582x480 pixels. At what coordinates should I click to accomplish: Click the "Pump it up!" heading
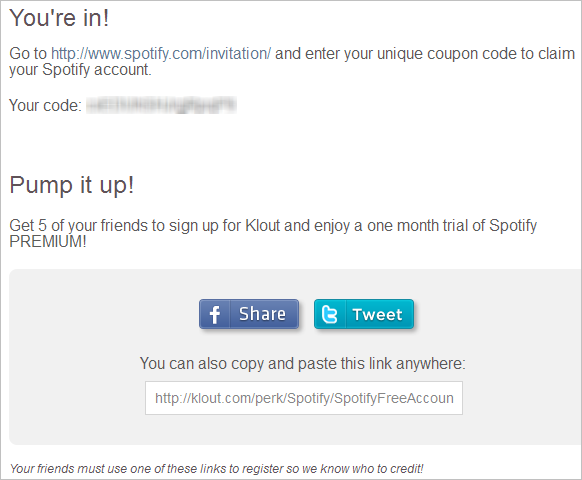point(71,185)
